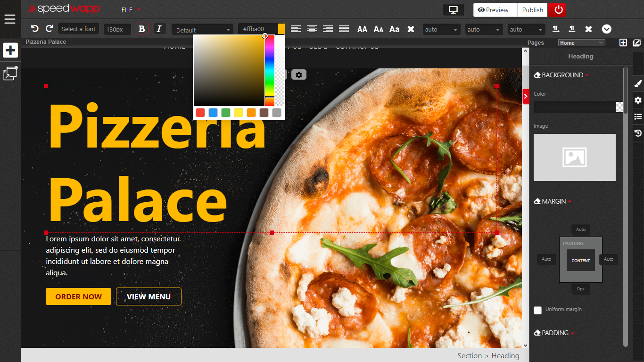The width and height of the screenshot is (644, 362).
Task: Open the resize layout tool in left sidebar
Action: click(10, 74)
